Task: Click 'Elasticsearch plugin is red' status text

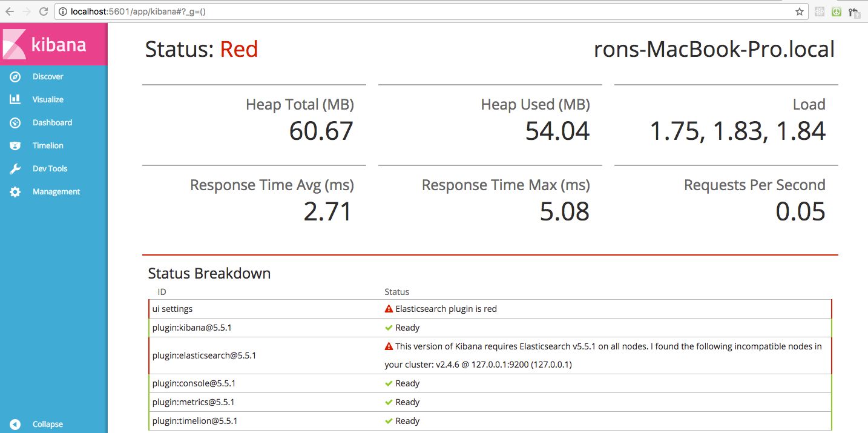Action: coord(446,309)
